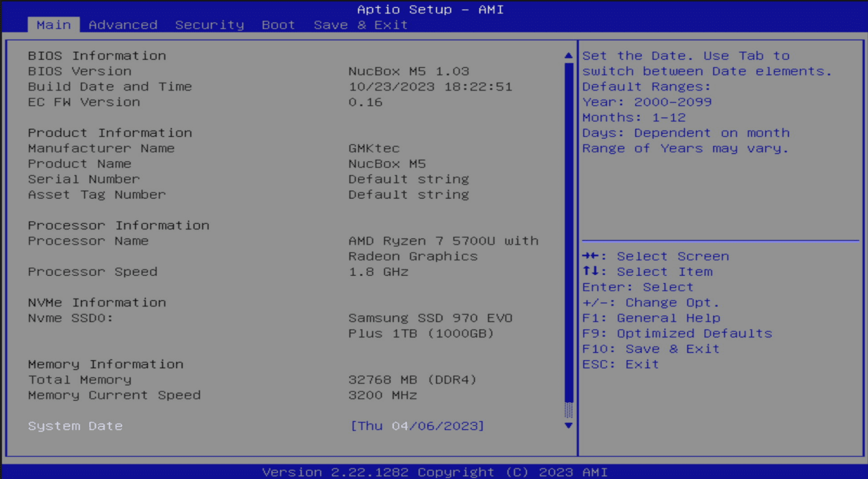
Task: Click the scroll-down arrow on the scrollbar
Action: (568, 425)
